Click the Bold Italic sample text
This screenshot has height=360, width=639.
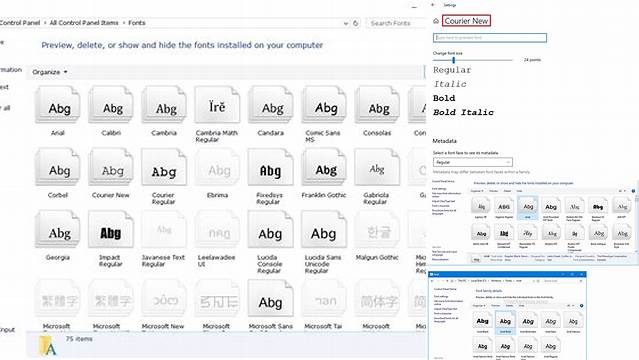point(463,112)
